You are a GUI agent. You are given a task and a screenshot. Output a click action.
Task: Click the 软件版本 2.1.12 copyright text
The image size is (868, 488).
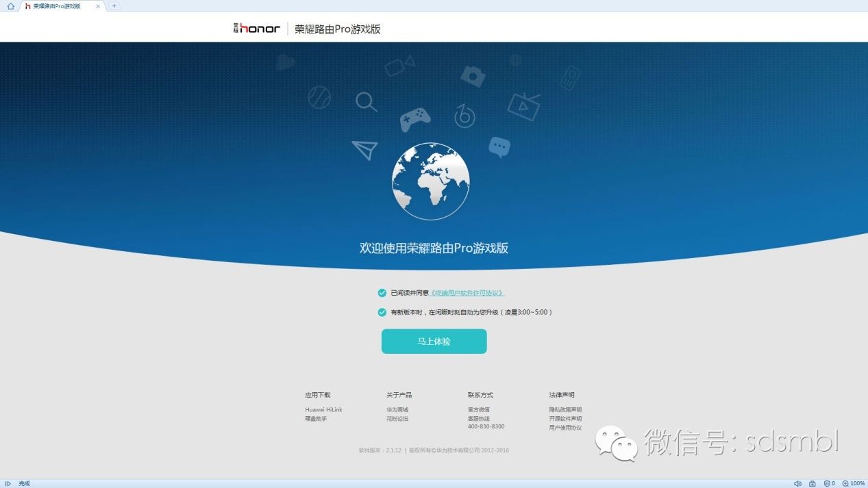[434, 450]
